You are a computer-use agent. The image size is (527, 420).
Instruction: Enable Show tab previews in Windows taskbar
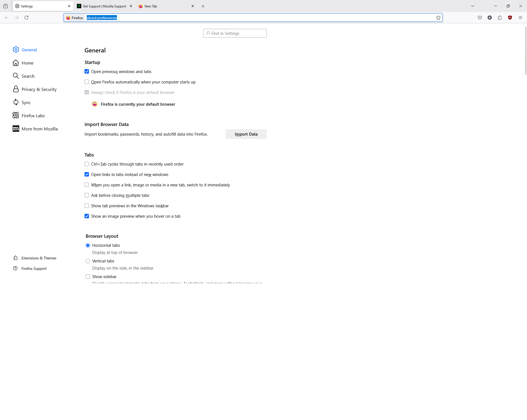click(87, 206)
